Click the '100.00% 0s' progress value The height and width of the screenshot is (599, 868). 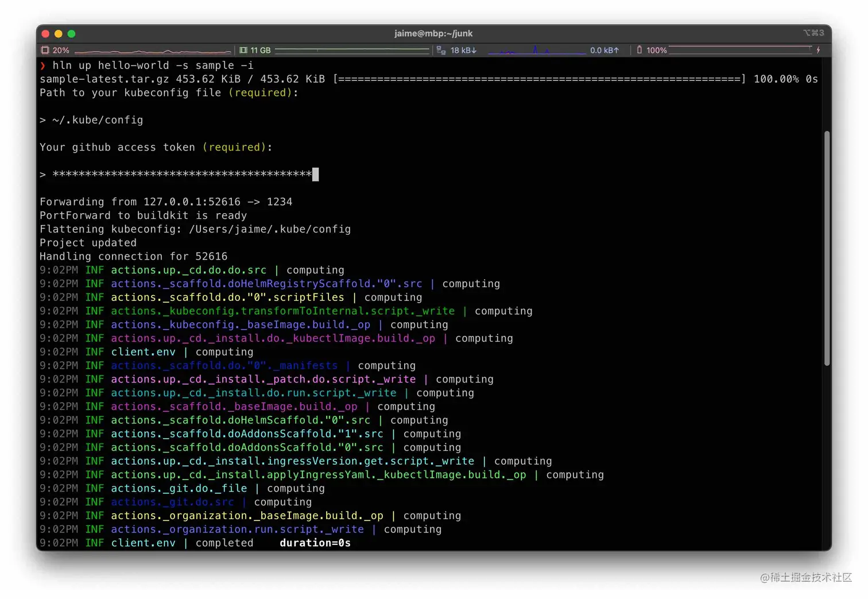point(786,79)
